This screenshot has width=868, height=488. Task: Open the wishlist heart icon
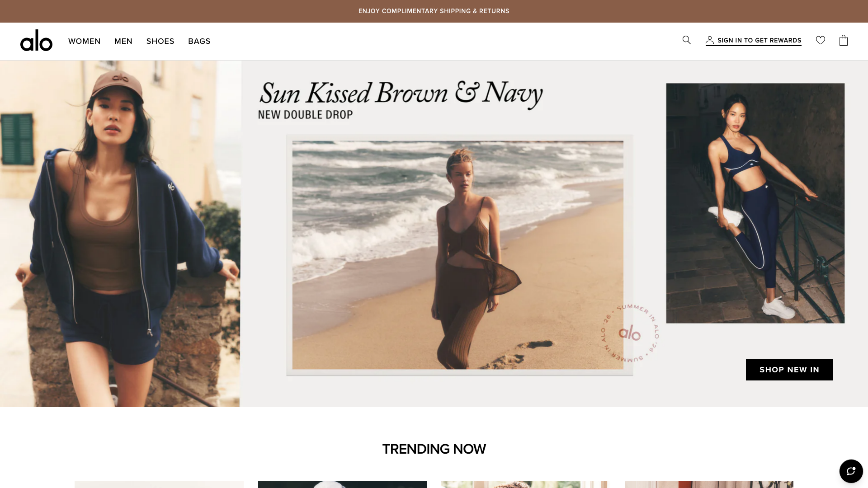point(821,40)
